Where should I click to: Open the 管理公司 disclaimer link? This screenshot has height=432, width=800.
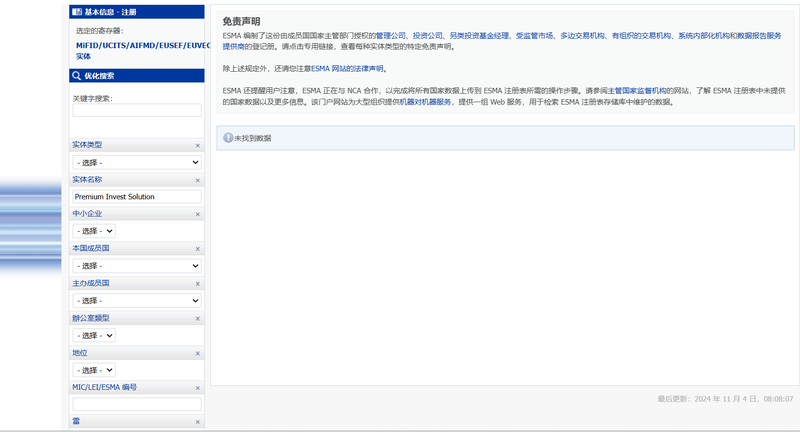click(x=390, y=36)
